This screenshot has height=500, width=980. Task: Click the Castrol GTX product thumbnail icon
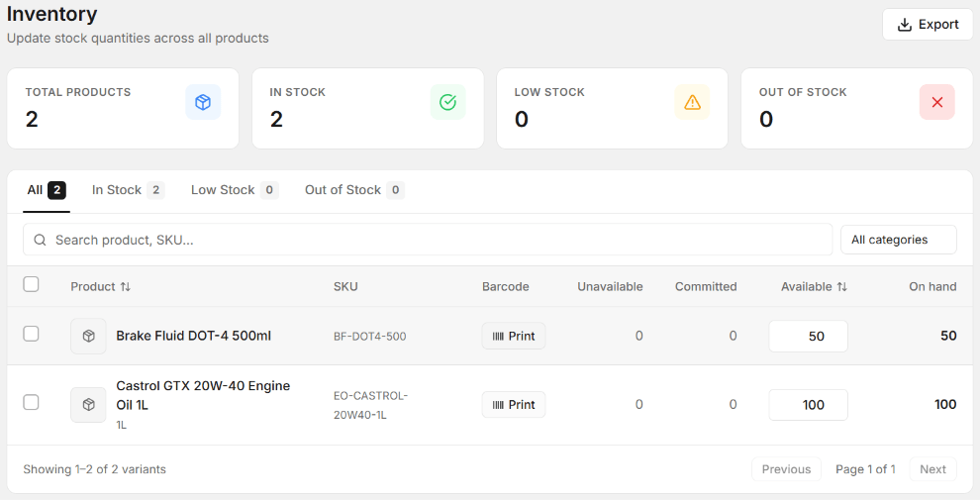(x=88, y=405)
